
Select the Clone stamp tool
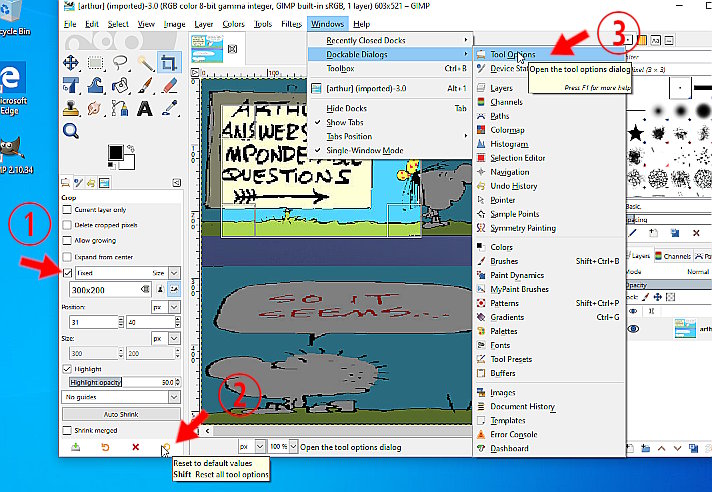pyautogui.click(x=71, y=108)
